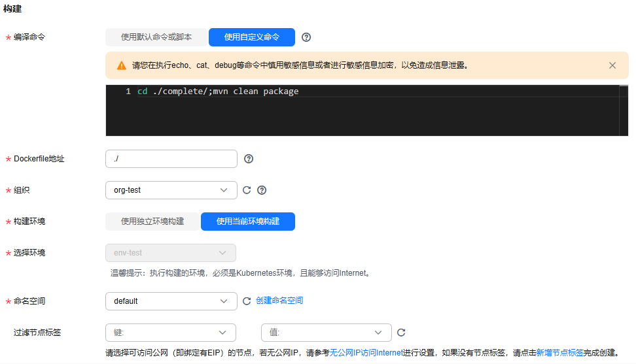Open help icon beside custom command option
This screenshot has width=636, height=364.
click(x=306, y=37)
